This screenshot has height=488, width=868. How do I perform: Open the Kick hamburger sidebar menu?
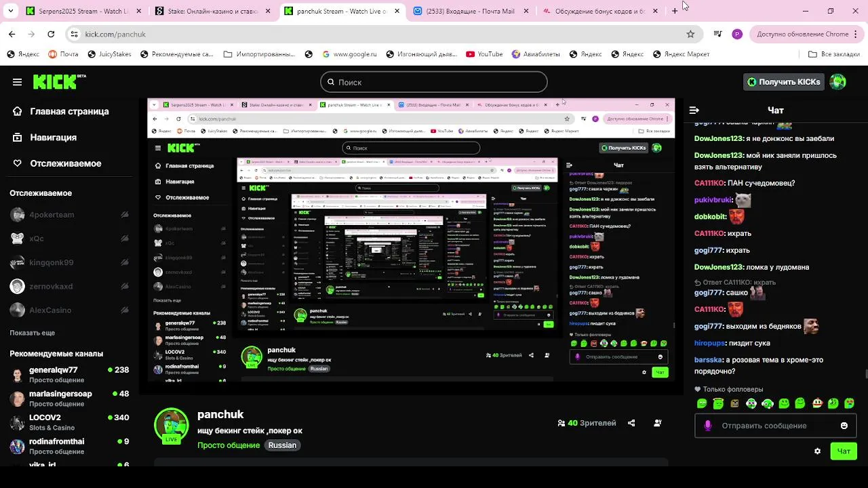[x=17, y=82]
